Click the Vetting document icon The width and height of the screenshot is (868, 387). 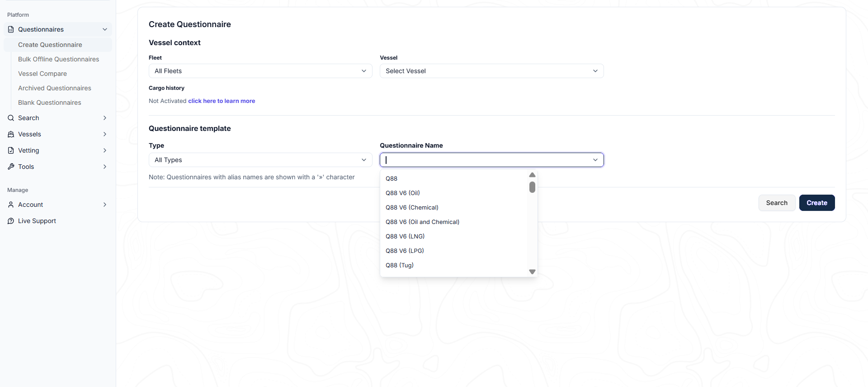coord(11,150)
